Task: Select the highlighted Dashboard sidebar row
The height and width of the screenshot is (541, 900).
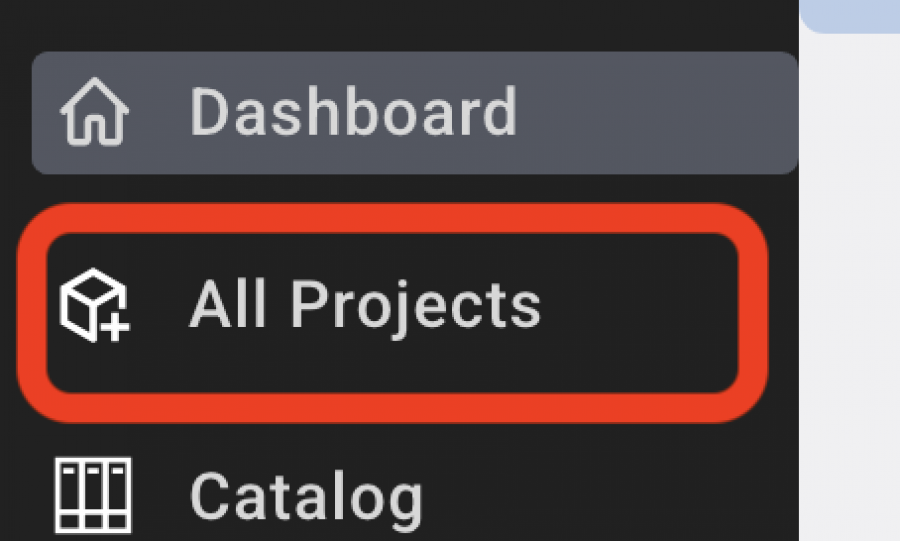Action: tap(415, 113)
